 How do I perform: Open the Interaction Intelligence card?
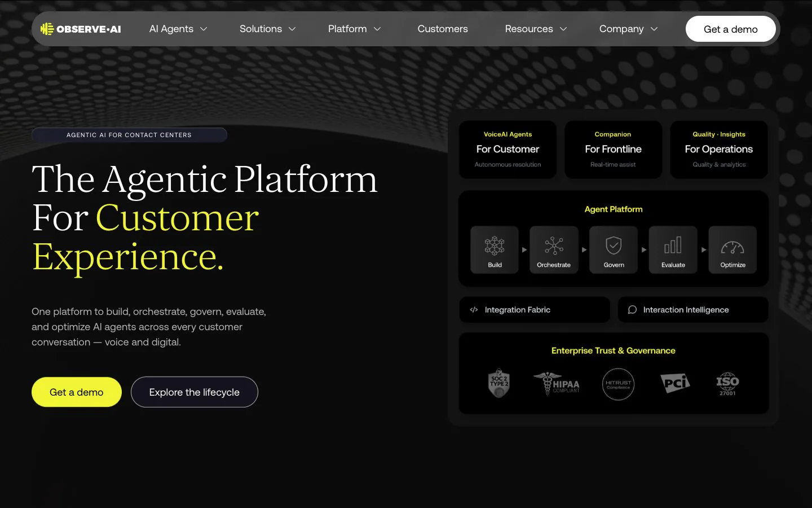[x=693, y=310]
